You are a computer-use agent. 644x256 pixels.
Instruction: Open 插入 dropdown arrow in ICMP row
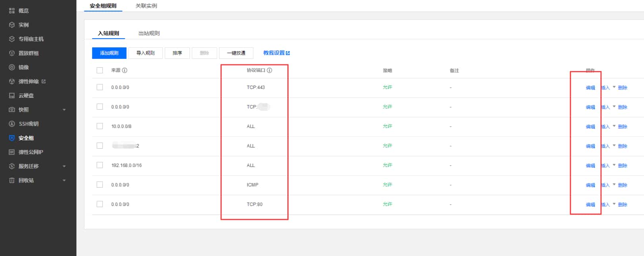point(614,184)
